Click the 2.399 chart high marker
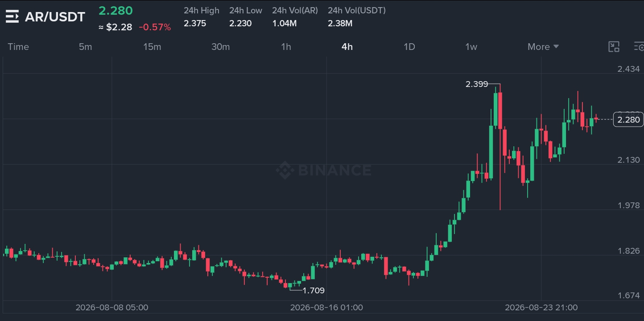Viewport: 644px width, 321px height. tap(477, 84)
